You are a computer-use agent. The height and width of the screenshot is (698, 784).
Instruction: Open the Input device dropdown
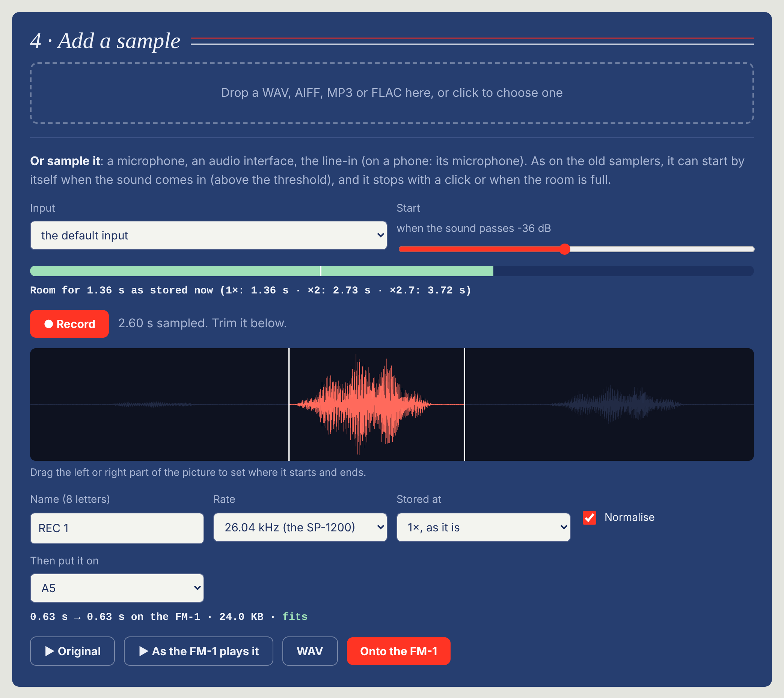[x=208, y=235]
